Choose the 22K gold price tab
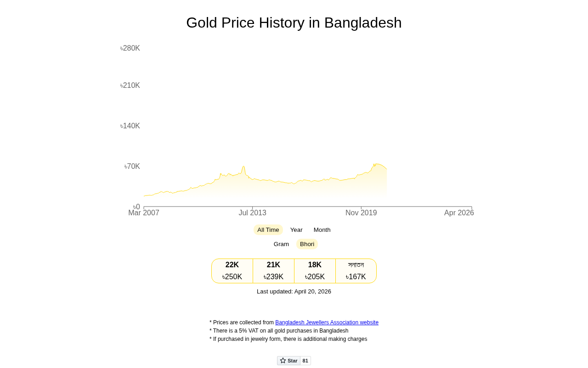Viewport: 588px width, 368px height. [232, 271]
